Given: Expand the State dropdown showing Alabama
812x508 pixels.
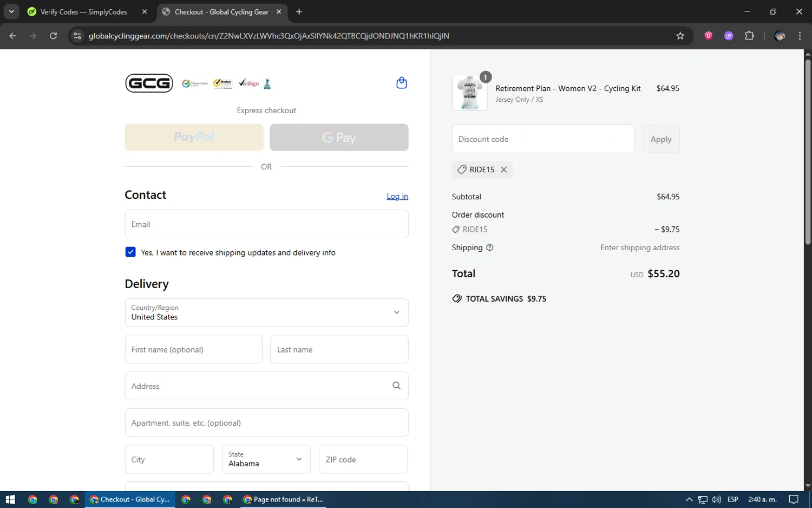Looking at the screenshot, I should pyautogui.click(x=266, y=459).
